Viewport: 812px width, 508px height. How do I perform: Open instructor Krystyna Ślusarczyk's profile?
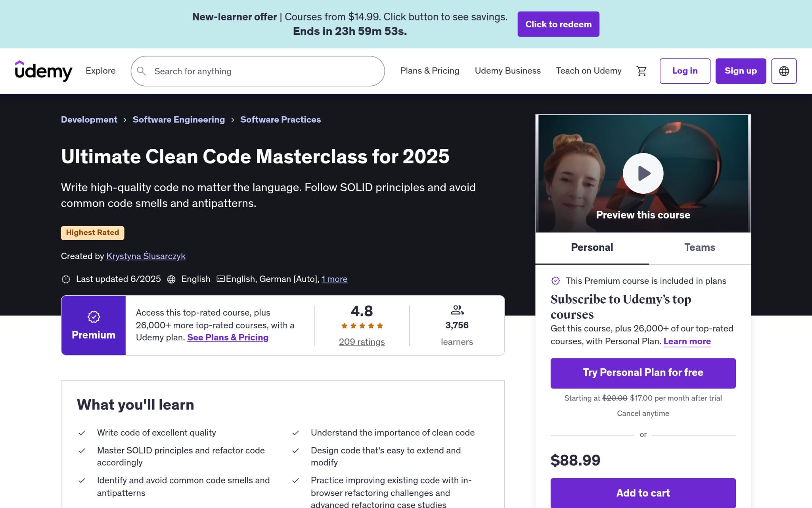(x=146, y=256)
